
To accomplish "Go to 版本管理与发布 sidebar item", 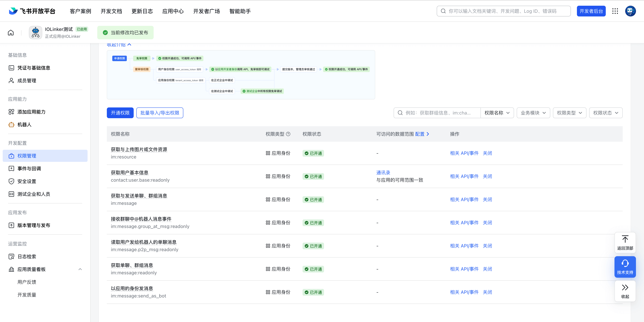I will tap(34, 225).
